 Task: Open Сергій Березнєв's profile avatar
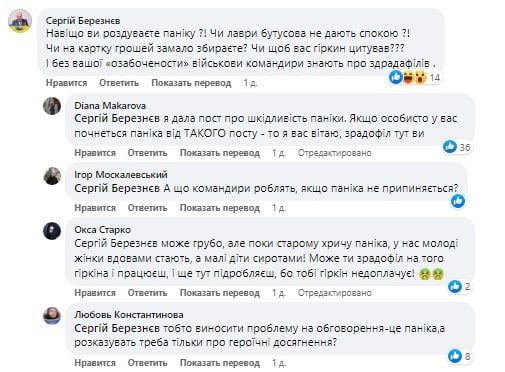(x=20, y=21)
